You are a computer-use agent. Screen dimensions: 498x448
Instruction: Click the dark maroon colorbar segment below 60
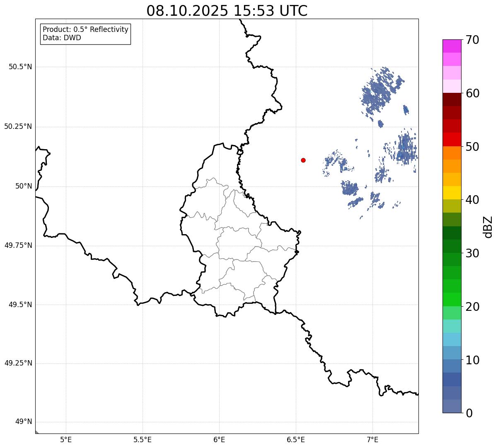click(452, 99)
